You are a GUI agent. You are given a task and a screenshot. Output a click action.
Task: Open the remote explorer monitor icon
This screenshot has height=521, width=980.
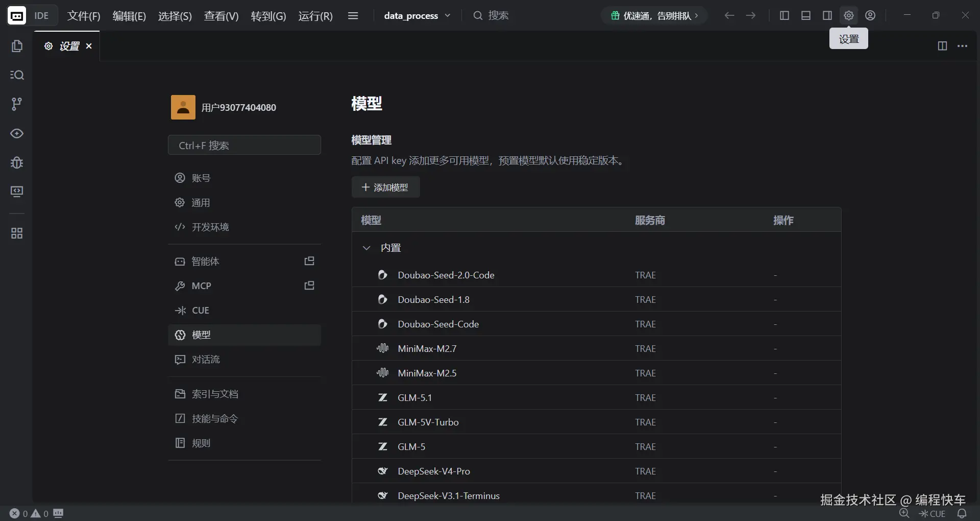click(17, 192)
